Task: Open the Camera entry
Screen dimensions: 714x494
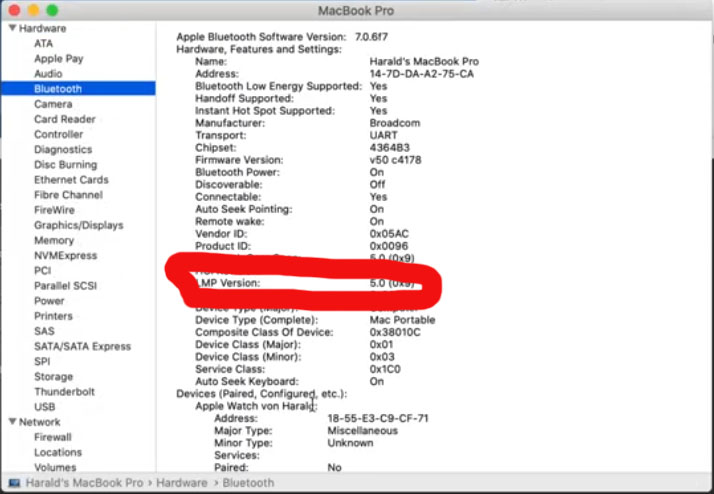Action: point(53,104)
